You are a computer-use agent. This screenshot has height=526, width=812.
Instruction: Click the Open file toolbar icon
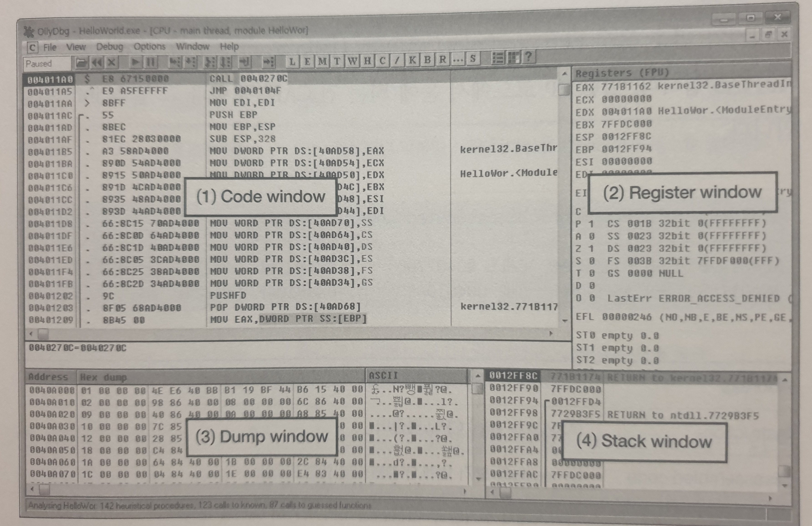pyautogui.click(x=81, y=63)
